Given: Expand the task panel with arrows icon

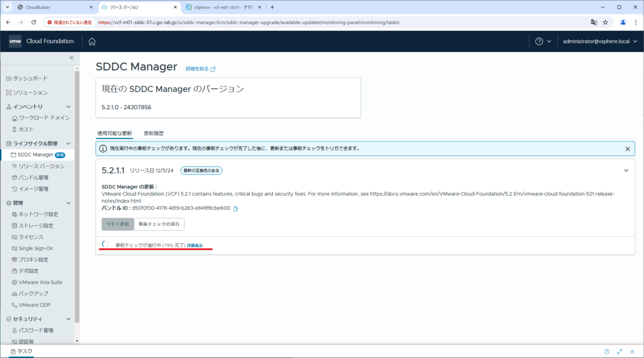Looking at the screenshot, I should click(619, 352).
